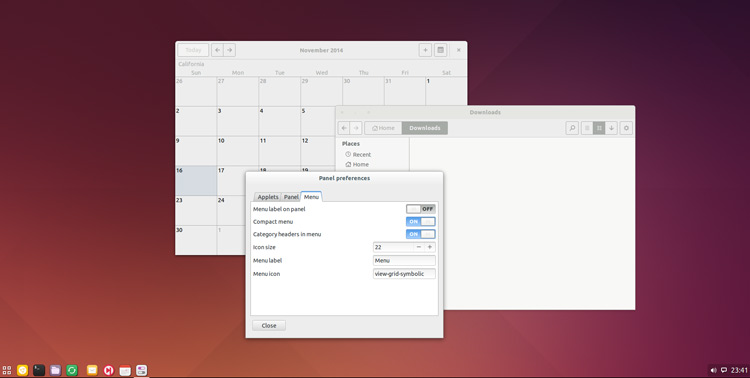Click the Downloads breadcrumb in file manager

pos(425,128)
